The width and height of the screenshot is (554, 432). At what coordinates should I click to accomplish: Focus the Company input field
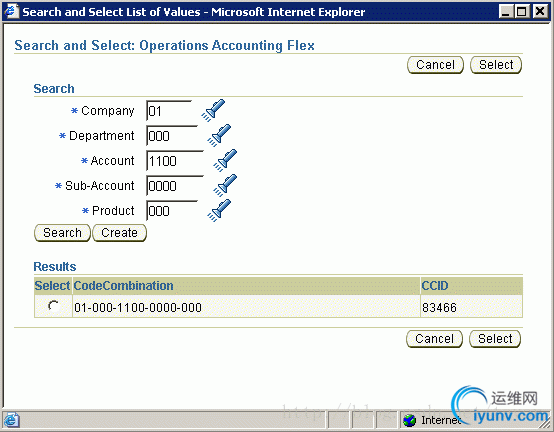[x=169, y=111]
